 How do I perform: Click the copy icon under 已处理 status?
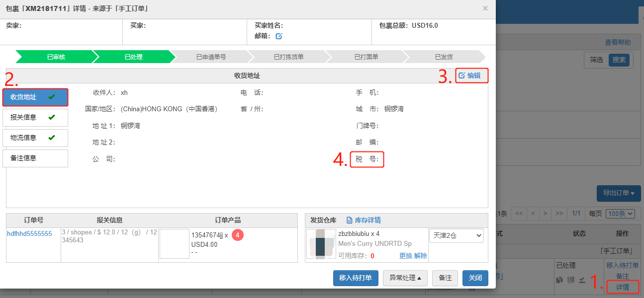[x=560, y=280]
